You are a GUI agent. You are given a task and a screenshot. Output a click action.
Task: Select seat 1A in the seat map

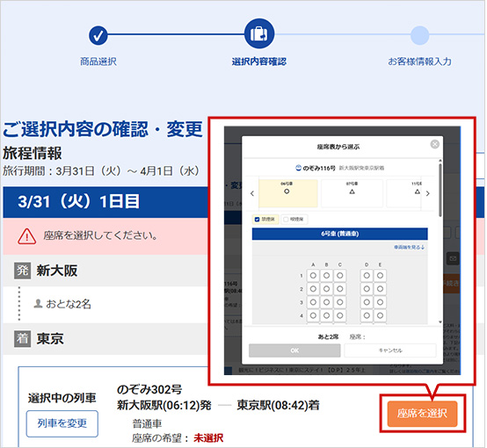(313, 275)
